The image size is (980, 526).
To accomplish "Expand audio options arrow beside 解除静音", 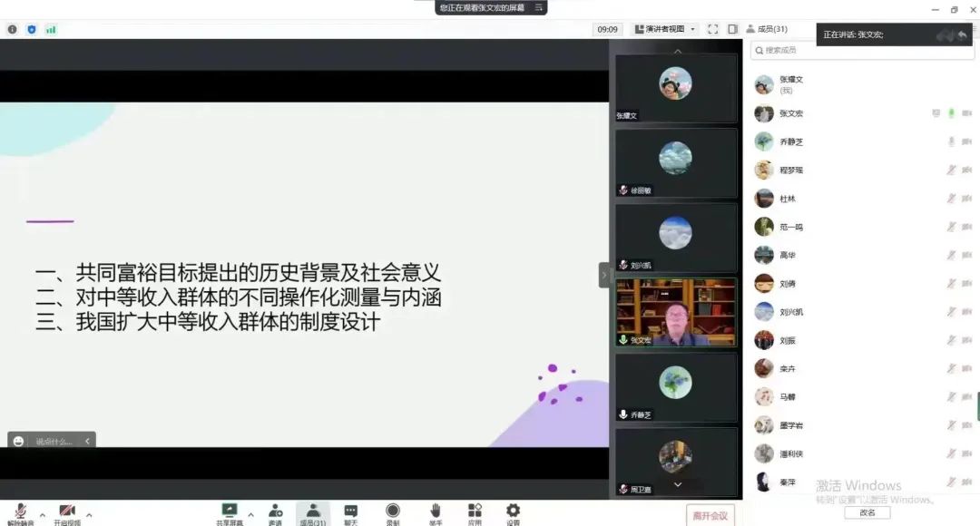I will 42,515.
